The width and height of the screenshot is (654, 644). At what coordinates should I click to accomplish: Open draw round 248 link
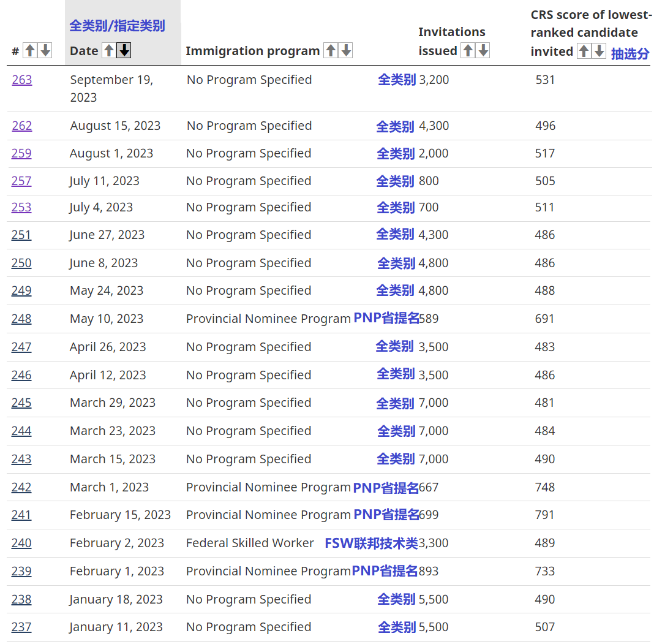tap(21, 319)
